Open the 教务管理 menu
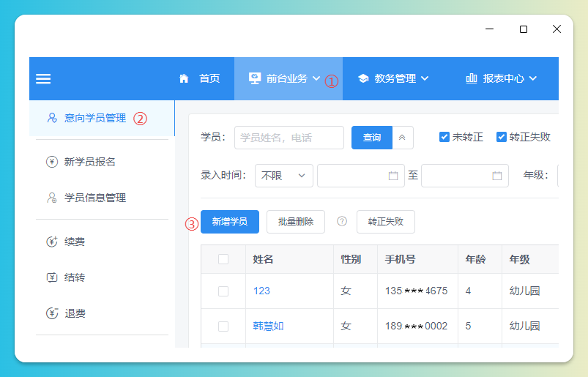This screenshot has width=588, height=377. [393, 78]
